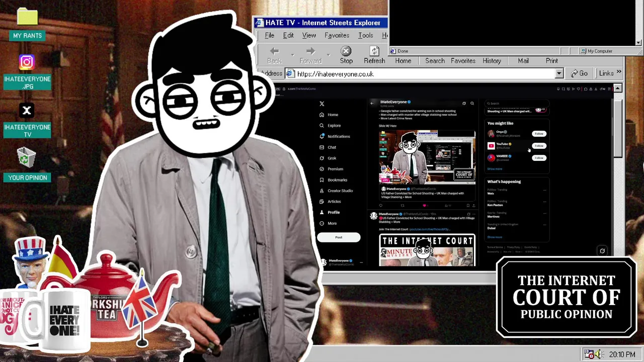Open the Tools menu
Viewport: 644px width, 362px height.
pyautogui.click(x=366, y=35)
